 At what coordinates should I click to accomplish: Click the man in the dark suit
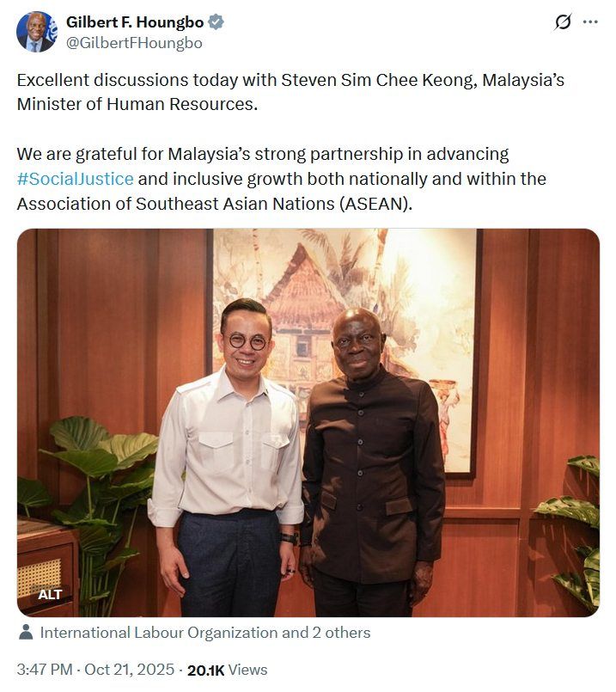coord(370,463)
